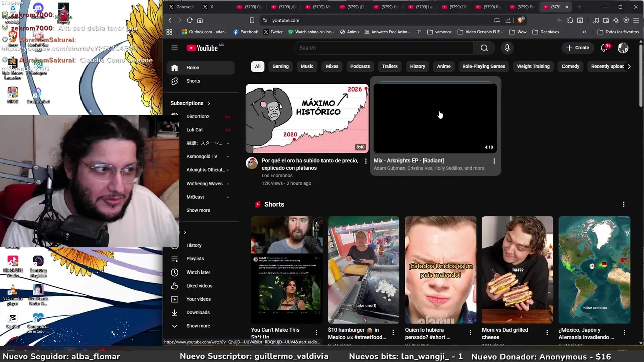Start voice search with microphone icon
The width and height of the screenshot is (644, 362).
pyautogui.click(x=507, y=48)
